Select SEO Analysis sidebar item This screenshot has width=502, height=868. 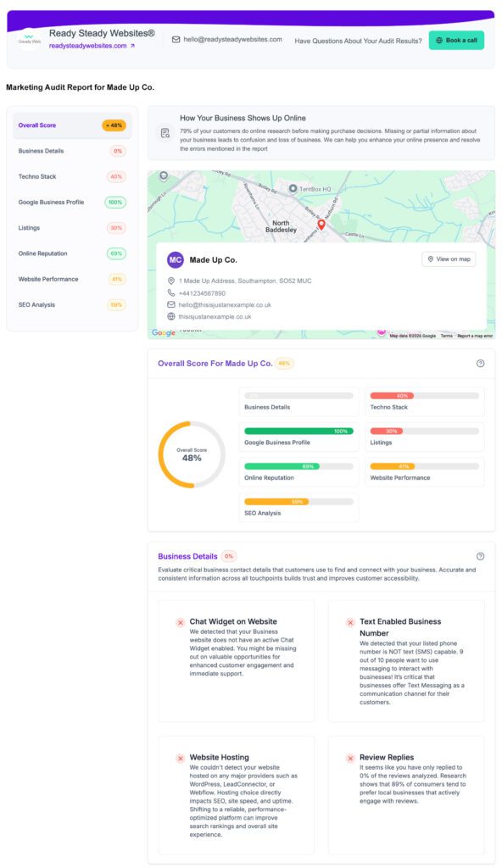(x=72, y=305)
